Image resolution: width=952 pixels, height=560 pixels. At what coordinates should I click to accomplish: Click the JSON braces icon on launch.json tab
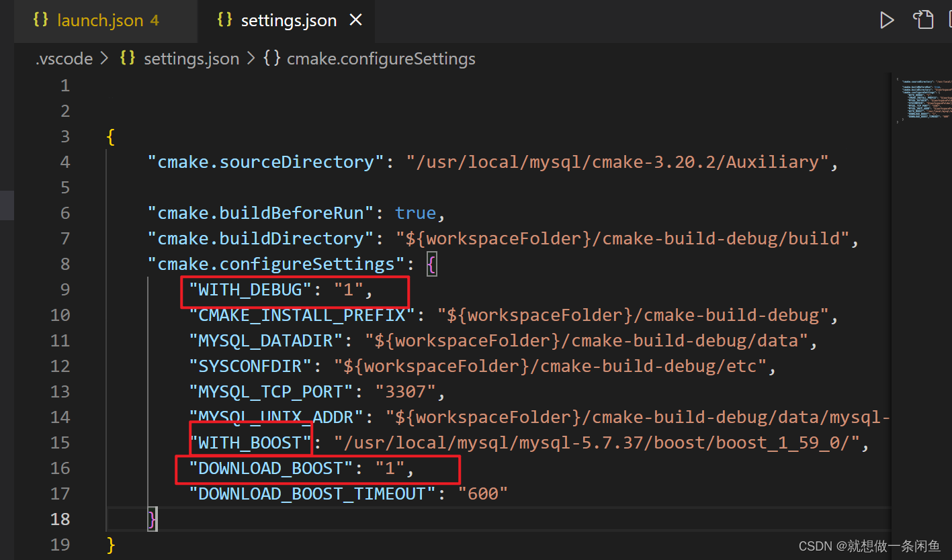[41, 20]
